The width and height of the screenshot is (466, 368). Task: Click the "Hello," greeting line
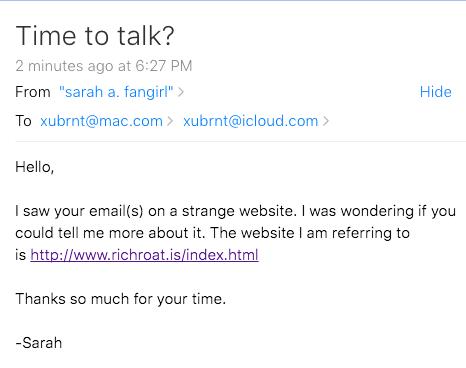(x=35, y=167)
